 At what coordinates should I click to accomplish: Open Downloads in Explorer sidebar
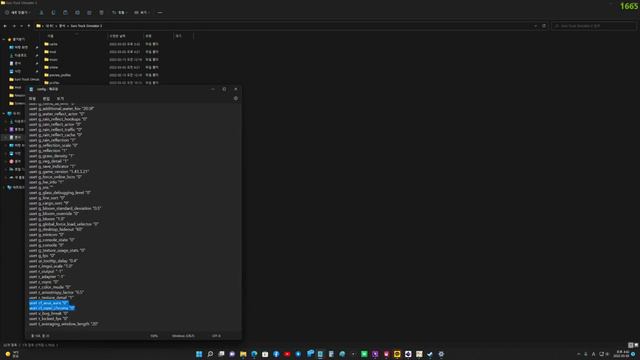pyautogui.click(x=21, y=55)
